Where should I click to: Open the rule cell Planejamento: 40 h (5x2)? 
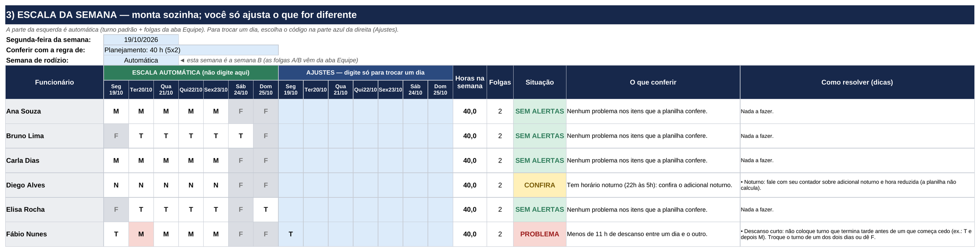pos(191,50)
